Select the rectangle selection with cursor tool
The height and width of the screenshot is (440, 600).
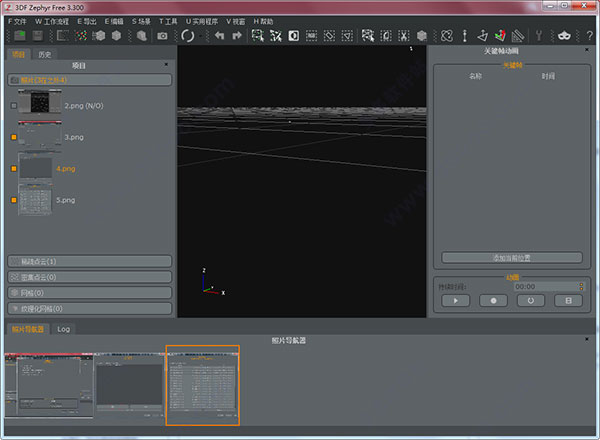click(258, 36)
